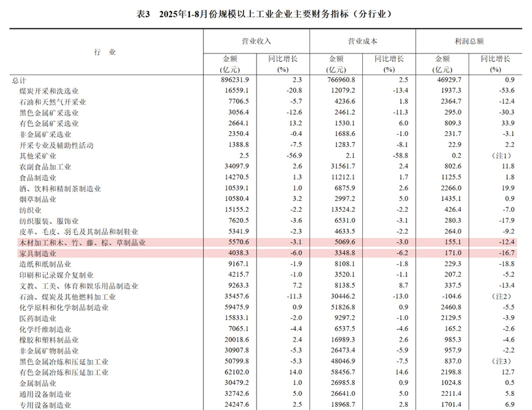Click the 营业成本 column group header
This screenshot has height=410, width=532.
point(362,41)
